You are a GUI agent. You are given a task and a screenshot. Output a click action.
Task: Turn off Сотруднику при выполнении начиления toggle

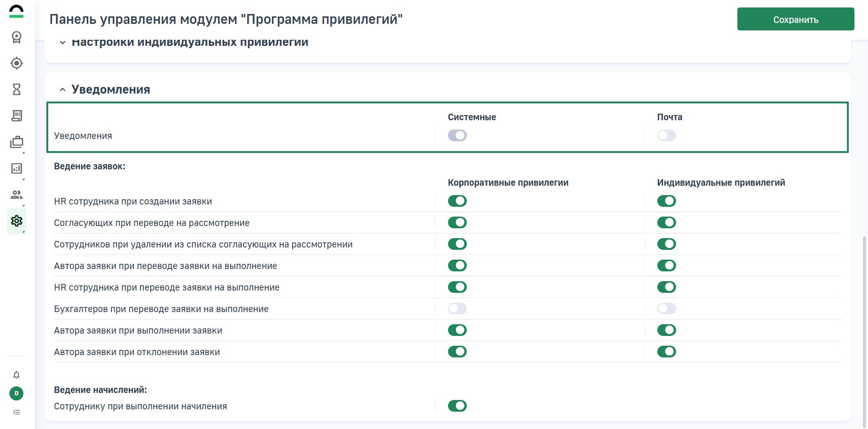(x=457, y=406)
